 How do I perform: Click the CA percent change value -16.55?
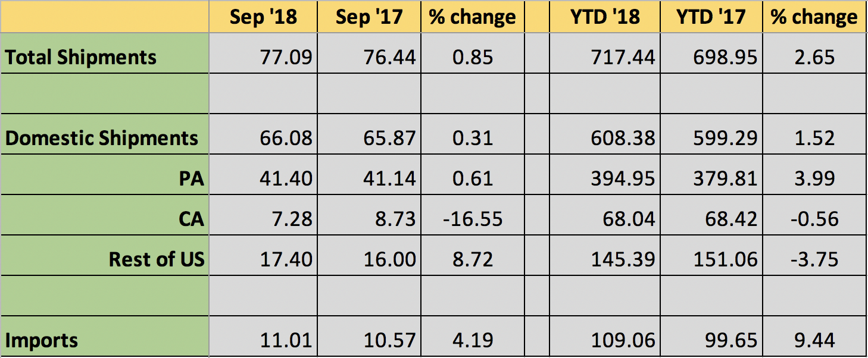473,219
